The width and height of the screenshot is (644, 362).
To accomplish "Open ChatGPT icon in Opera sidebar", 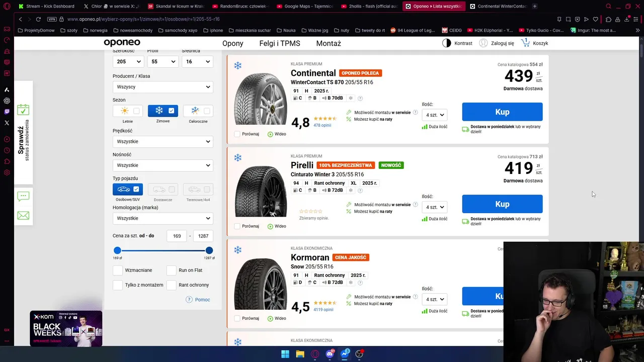I will (7, 101).
